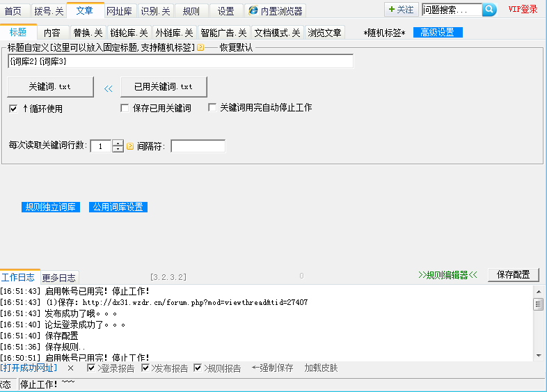The width and height of the screenshot is (547, 392).
Task: Click the 停止工作! status bar text
Action: click(38, 384)
